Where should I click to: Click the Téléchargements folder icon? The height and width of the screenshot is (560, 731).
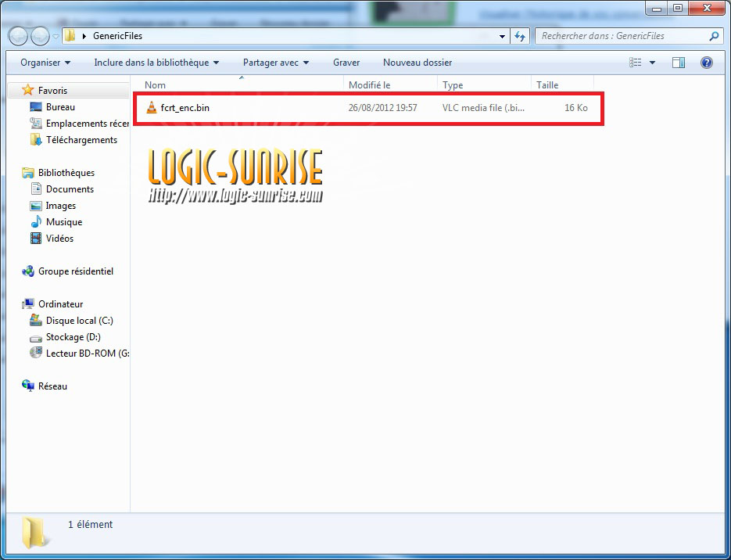(x=36, y=139)
